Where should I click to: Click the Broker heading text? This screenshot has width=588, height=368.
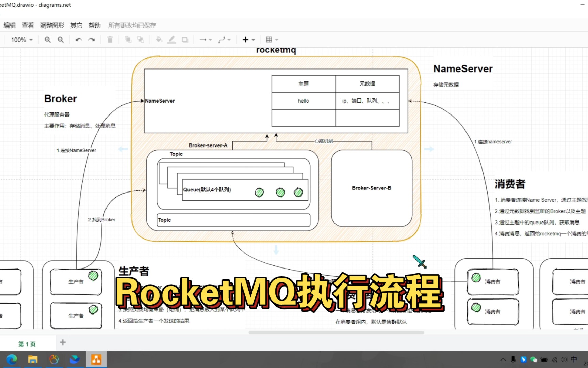point(61,99)
